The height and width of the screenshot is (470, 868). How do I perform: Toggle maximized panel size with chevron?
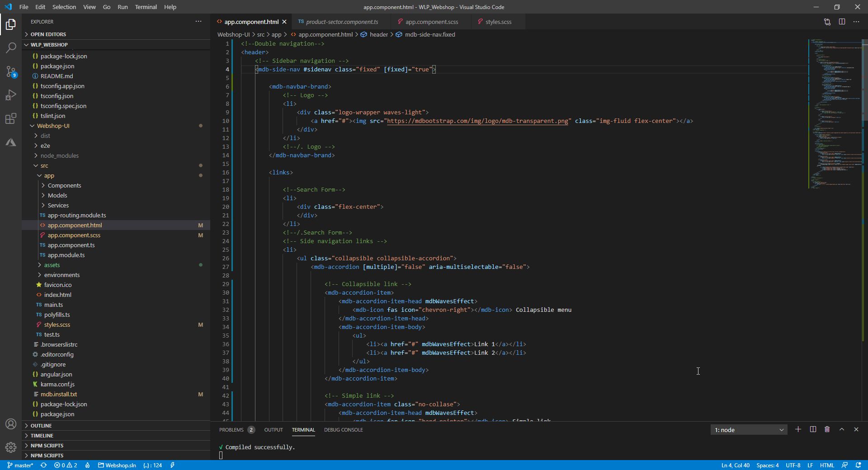842,429
